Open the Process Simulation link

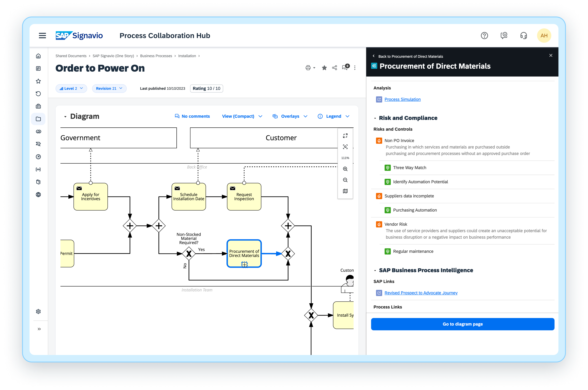pyautogui.click(x=402, y=99)
